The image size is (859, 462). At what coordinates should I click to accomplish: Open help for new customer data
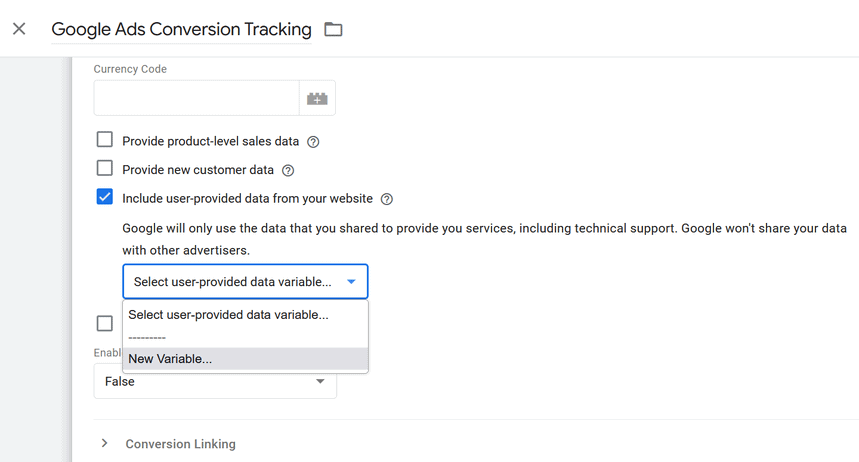pos(288,171)
